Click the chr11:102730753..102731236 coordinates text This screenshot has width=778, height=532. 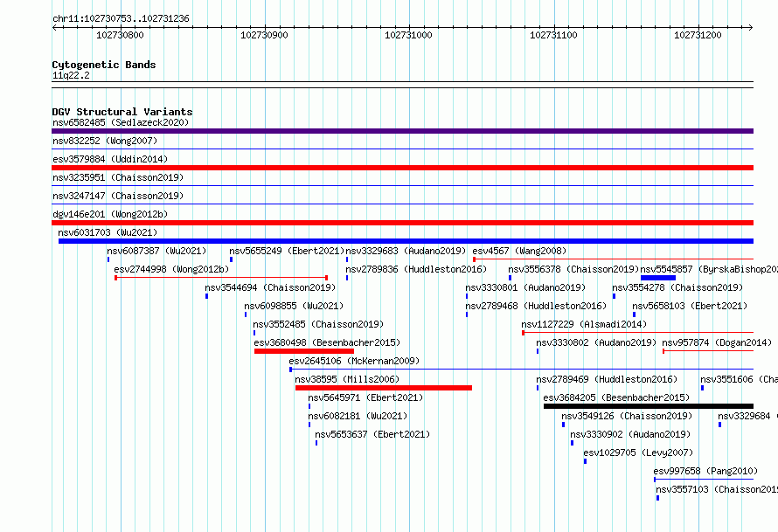coord(121,19)
